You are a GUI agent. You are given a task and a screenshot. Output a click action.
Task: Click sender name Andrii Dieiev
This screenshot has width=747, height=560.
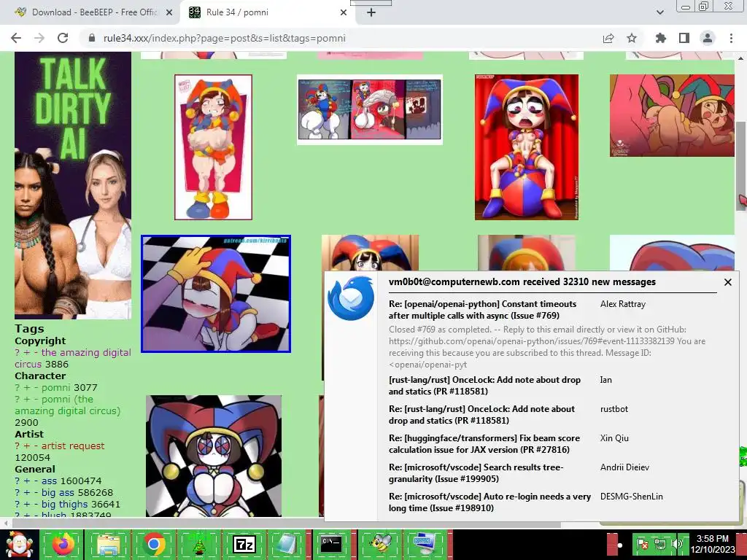click(x=624, y=467)
